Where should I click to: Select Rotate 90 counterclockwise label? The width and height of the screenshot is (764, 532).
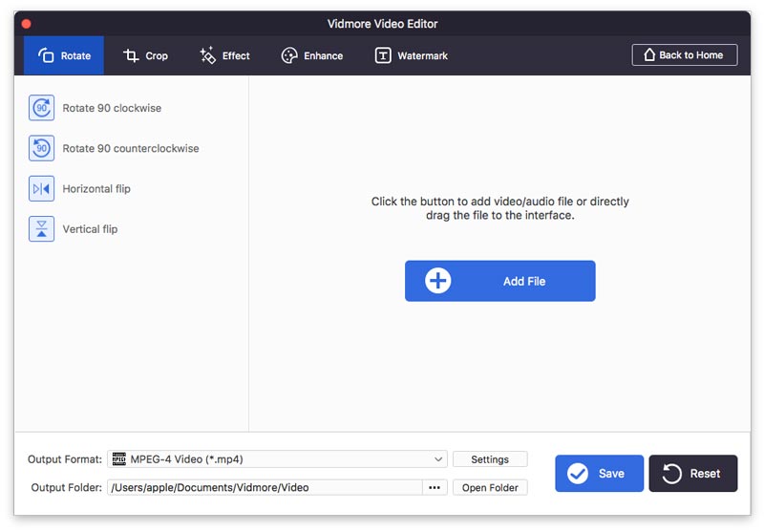tap(131, 149)
